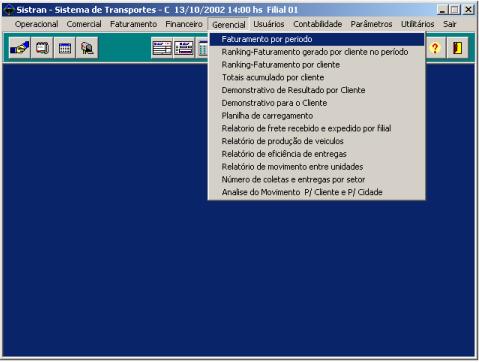The height and width of the screenshot is (362, 479).
Task: Maximize the Sistran window
Action: (x=455, y=10)
